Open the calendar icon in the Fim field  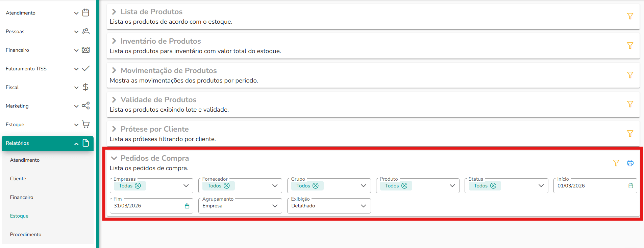(187, 206)
